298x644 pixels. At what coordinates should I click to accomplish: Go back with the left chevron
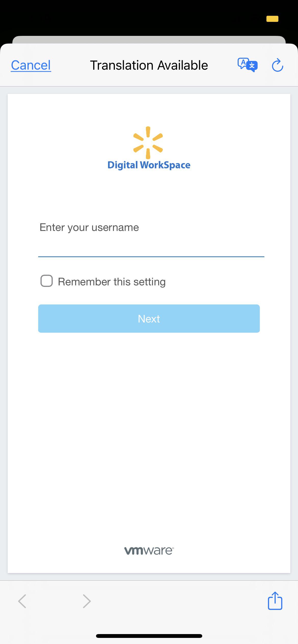coord(22,601)
